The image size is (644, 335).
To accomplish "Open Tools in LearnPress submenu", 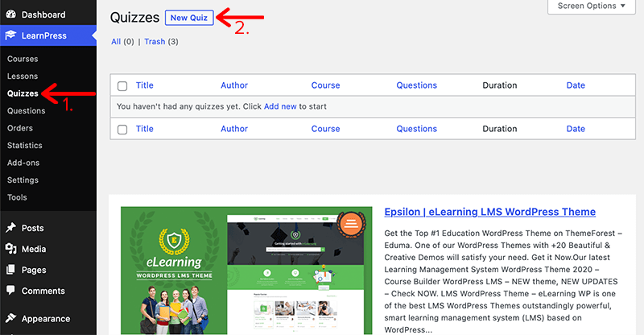I will point(17,196).
